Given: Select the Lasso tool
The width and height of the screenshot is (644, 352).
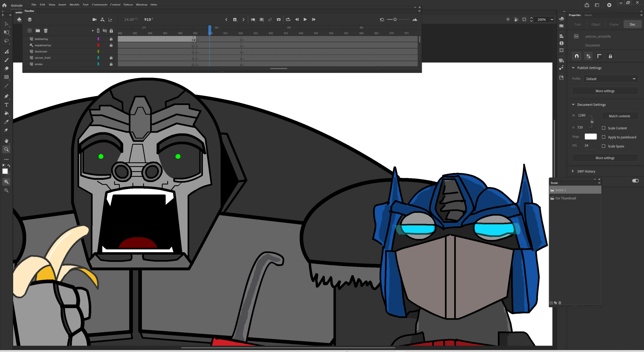Looking at the screenshot, I should pyautogui.click(x=7, y=41).
